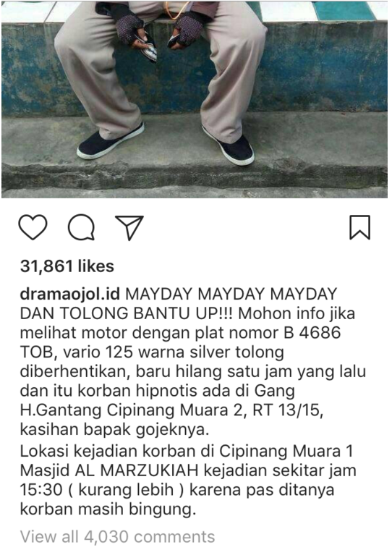392x550 pixels.
Task: Click the H.Gantang Cipinang Muara 2 line
Action: [x=131, y=410]
